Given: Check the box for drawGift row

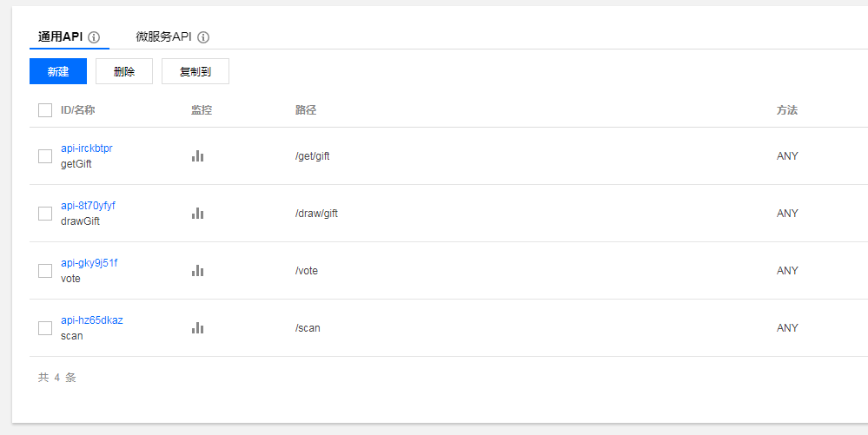Looking at the screenshot, I should pyautogui.click(x=45, y=214).
